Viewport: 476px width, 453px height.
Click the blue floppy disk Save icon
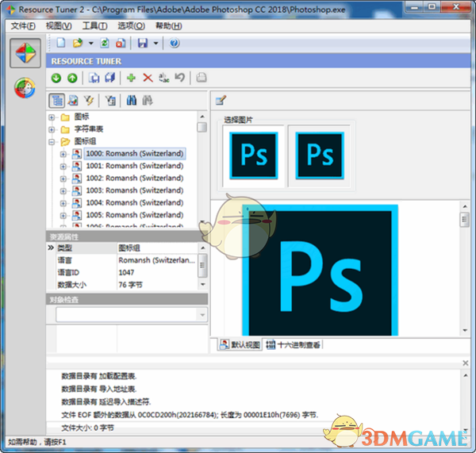coord(142,43)
